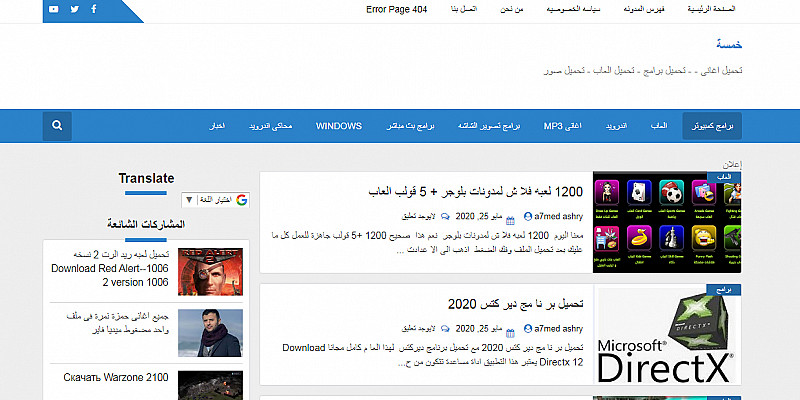Image resolution: width=800 pixels, height=400 pixels.
Task: Click the برامج category label on the DirectX thumbnail
Action: tap(724, 289)
